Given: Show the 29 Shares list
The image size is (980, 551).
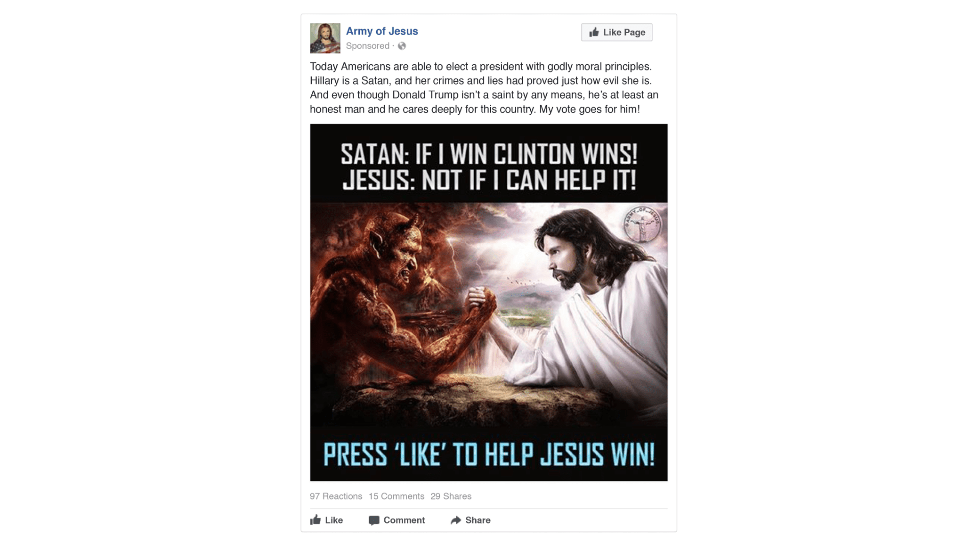Looking at the screenshot, I should [x=451, y=496].
